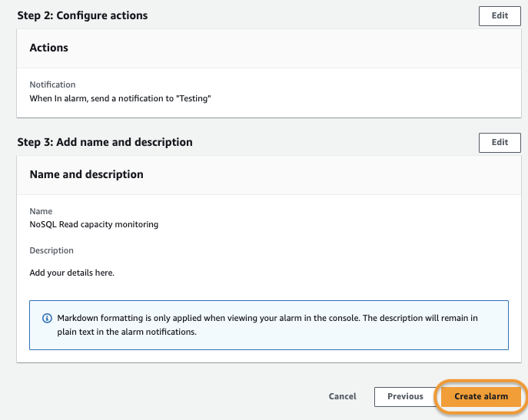The image size is (528, 420).
Task: Click the Markdown formatting info message text
Action: point(267,325)
